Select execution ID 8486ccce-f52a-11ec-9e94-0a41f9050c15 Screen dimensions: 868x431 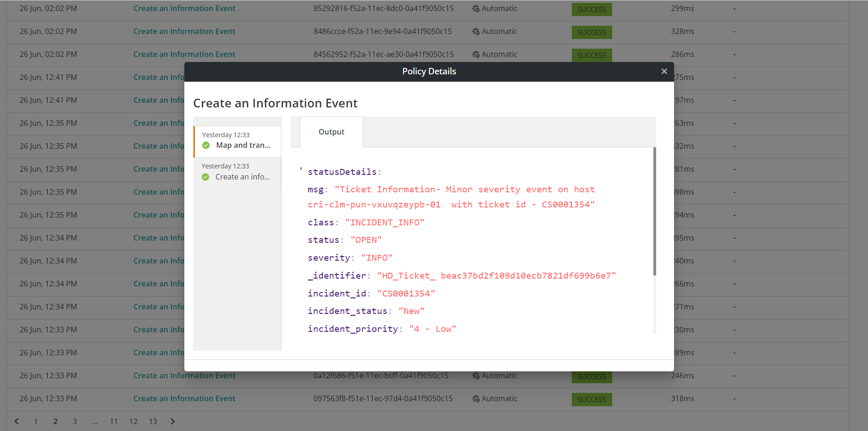[382, 31]
